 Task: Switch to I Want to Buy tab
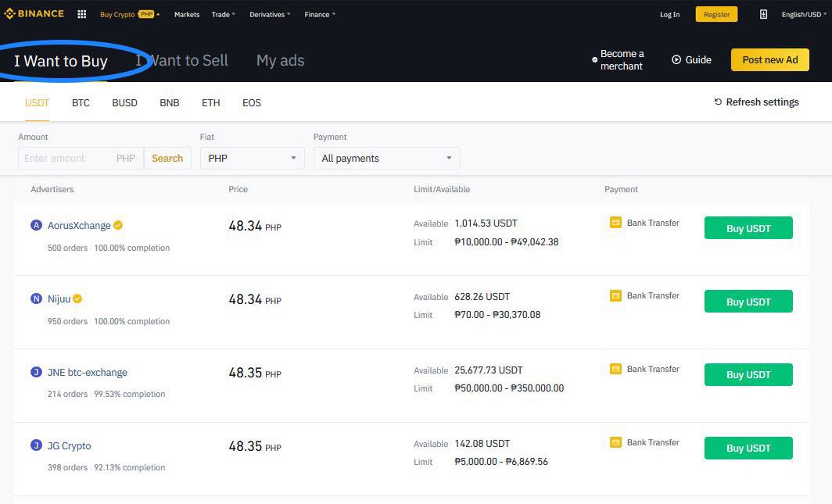pyautogui.click(x=61, y=61)
